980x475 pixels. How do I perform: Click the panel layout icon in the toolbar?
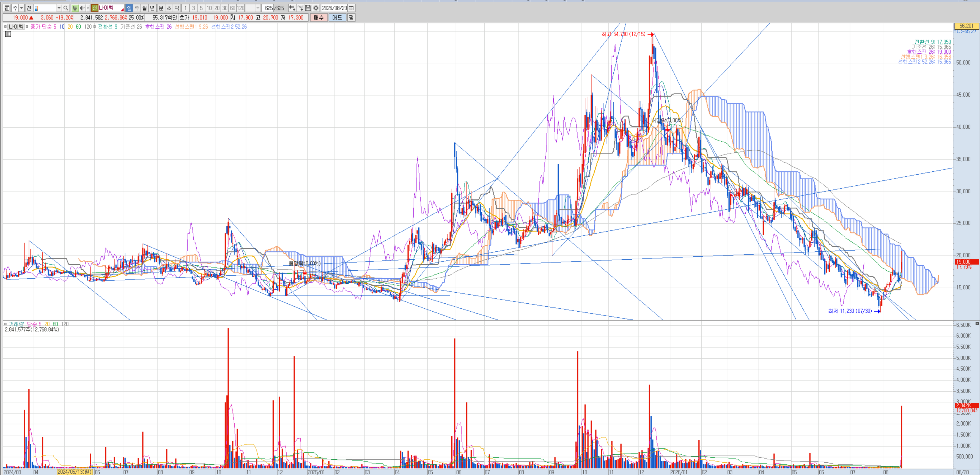point(7,8)
